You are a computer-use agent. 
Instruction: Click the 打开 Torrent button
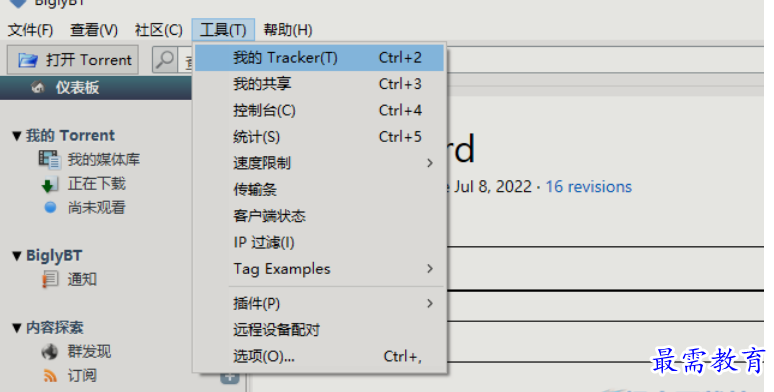[73, 60]
